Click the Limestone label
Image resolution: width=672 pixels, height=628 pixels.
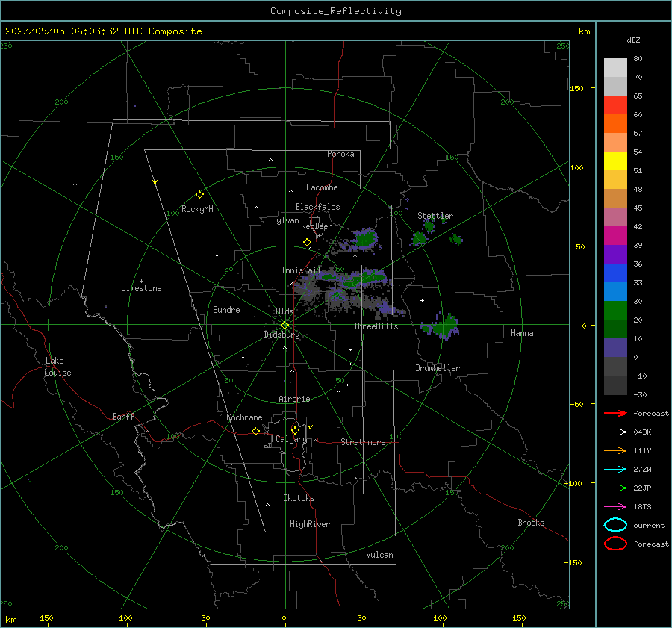point(141,288)
